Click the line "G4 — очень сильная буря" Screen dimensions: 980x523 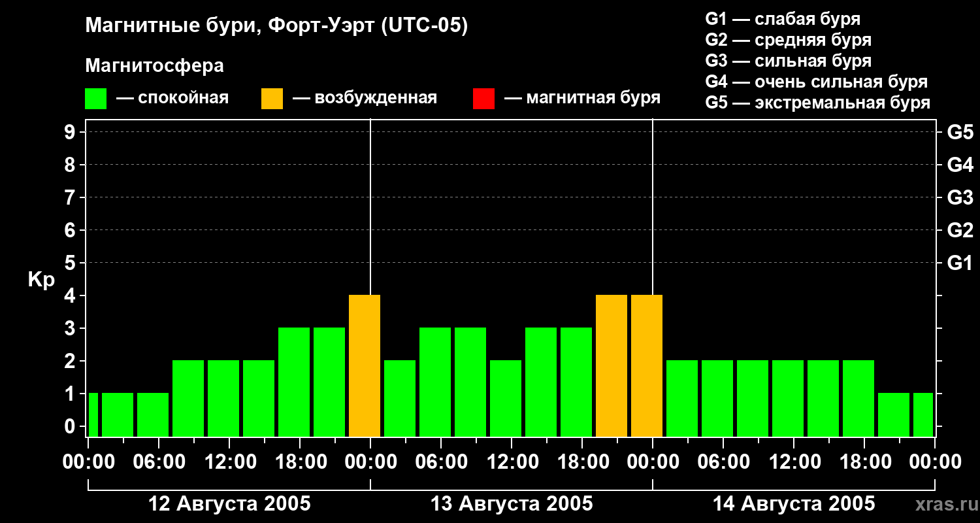pyautogui.click(x=817, y=82)
